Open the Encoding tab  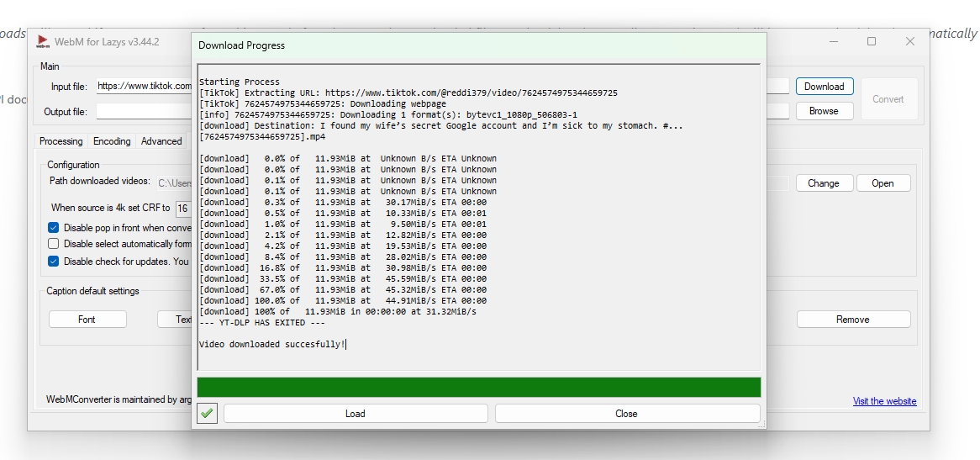[112, 141]
